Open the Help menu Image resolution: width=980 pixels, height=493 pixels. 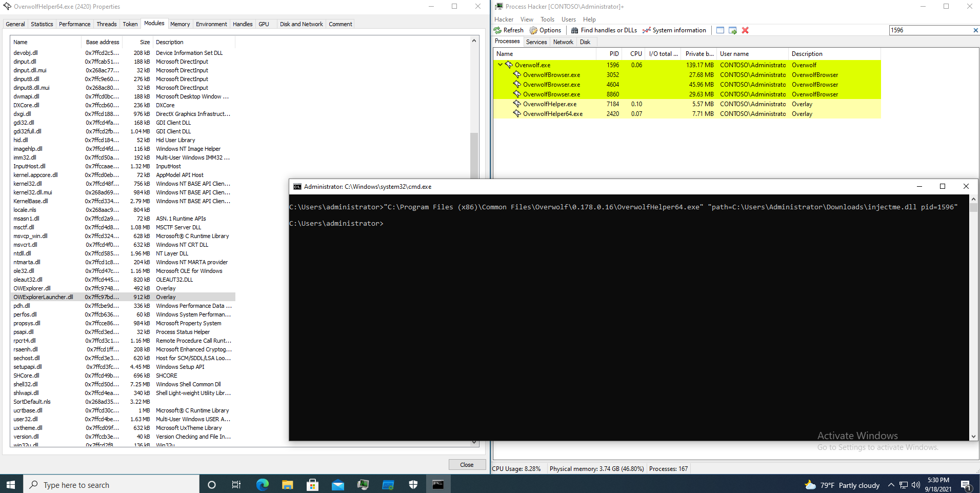589,19
